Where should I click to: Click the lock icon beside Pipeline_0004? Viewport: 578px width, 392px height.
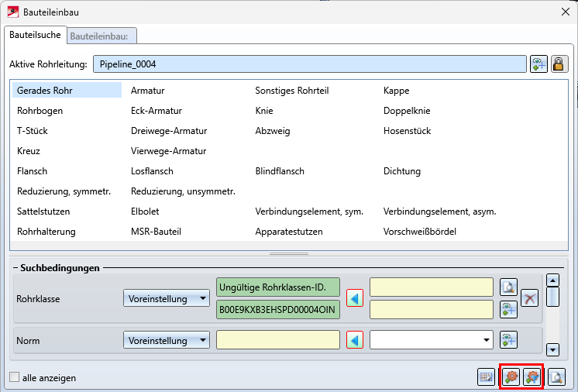(x=559, y=64)
